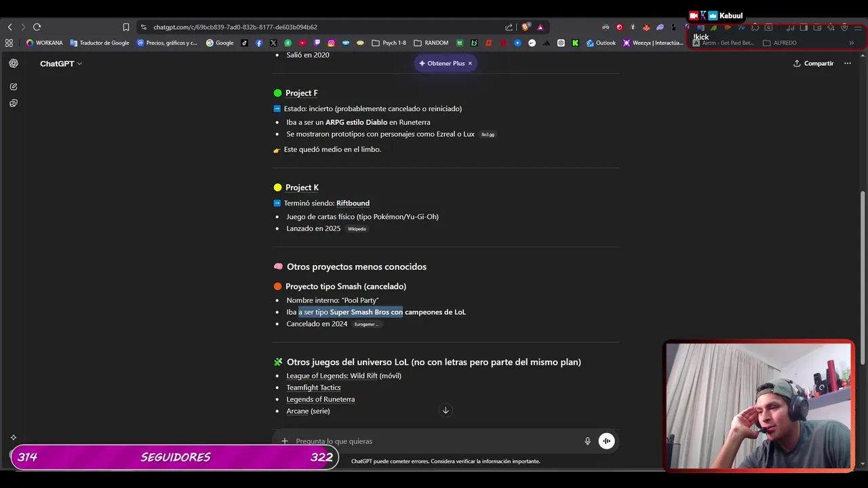
Task: Open the Twitch bookmark icon
Action: 317,43
